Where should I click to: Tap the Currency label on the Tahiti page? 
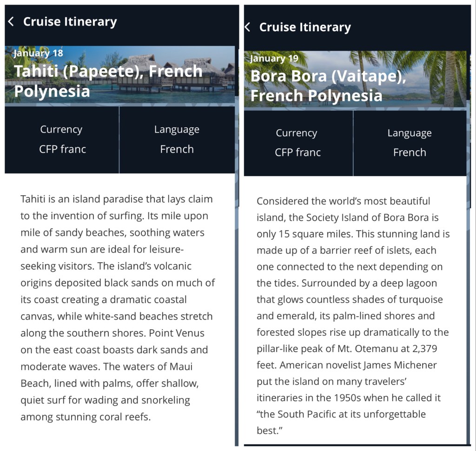coord(61,129)
